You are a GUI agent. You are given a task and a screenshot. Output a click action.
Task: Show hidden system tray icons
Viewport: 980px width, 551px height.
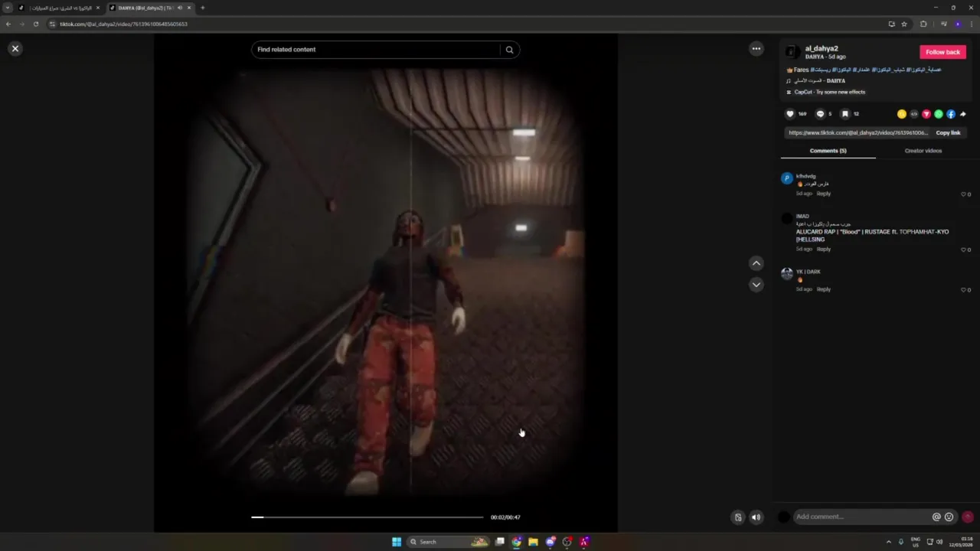888,542
